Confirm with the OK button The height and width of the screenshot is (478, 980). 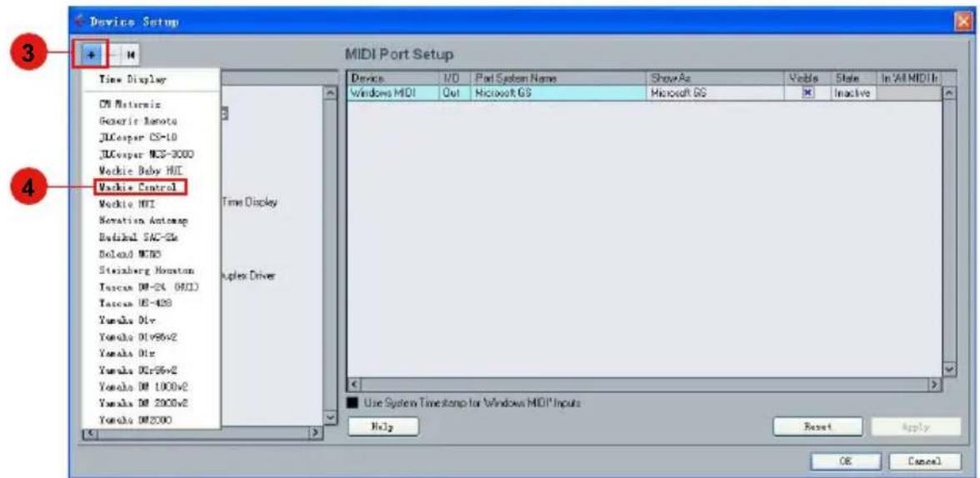(847, 461)
